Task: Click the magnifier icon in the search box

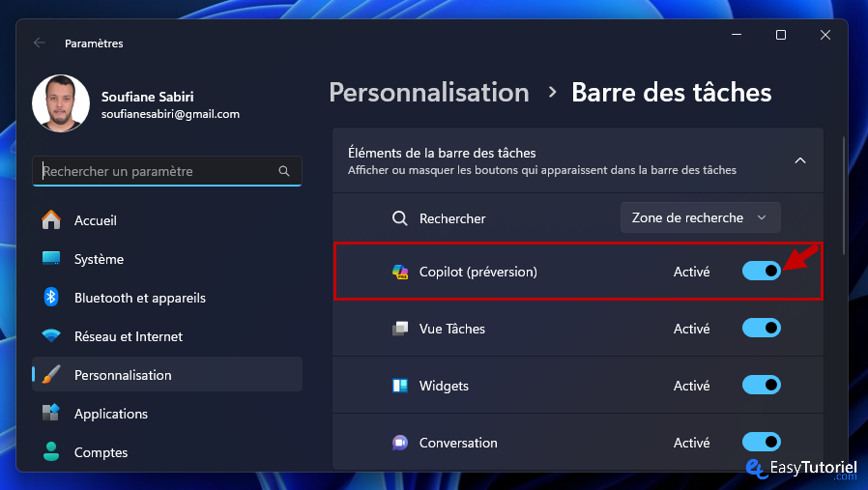Action: pyautogui.click(x=284, y=171)
